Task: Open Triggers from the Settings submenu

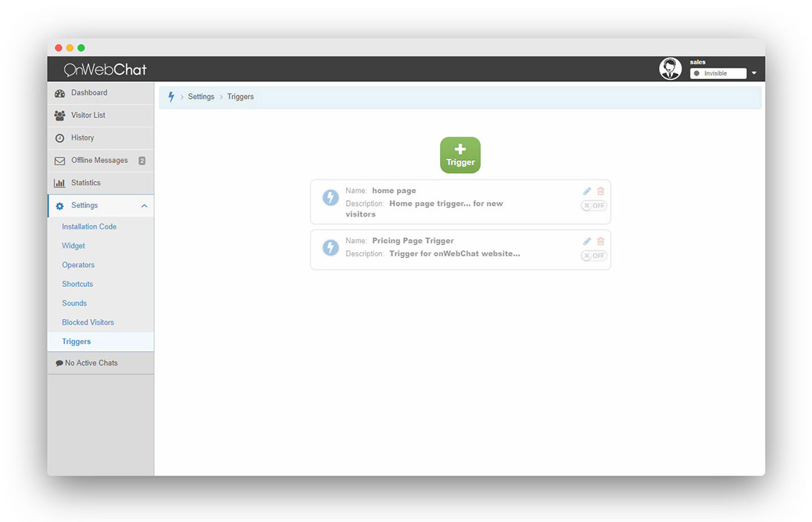Action: (x=76, y=341)
